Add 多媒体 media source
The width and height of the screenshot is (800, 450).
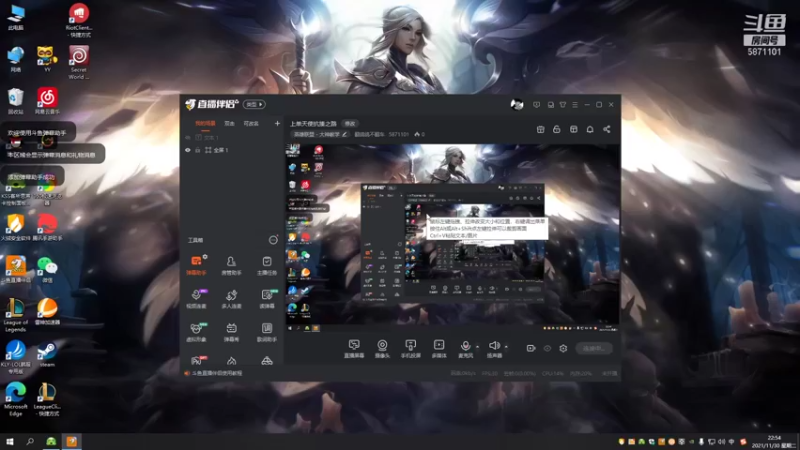439,349
